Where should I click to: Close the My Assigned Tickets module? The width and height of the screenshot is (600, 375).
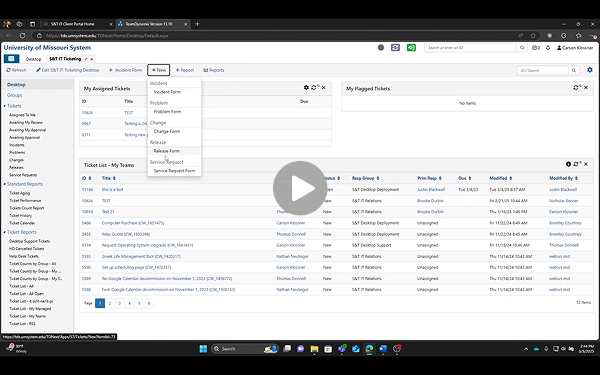click(x=324, y=88)
